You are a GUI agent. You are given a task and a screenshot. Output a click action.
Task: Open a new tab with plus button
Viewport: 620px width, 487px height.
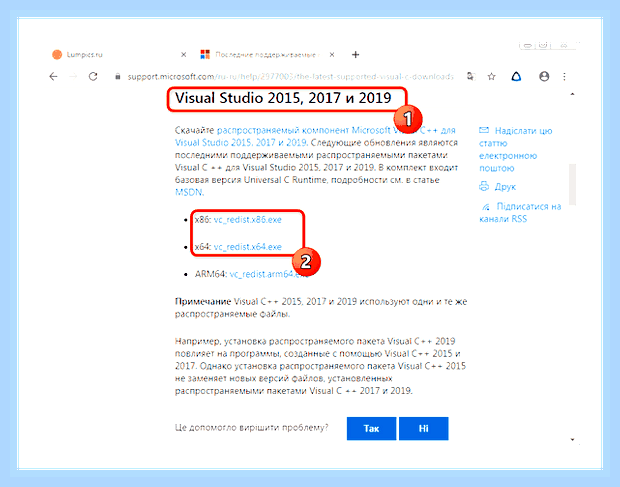355,55
